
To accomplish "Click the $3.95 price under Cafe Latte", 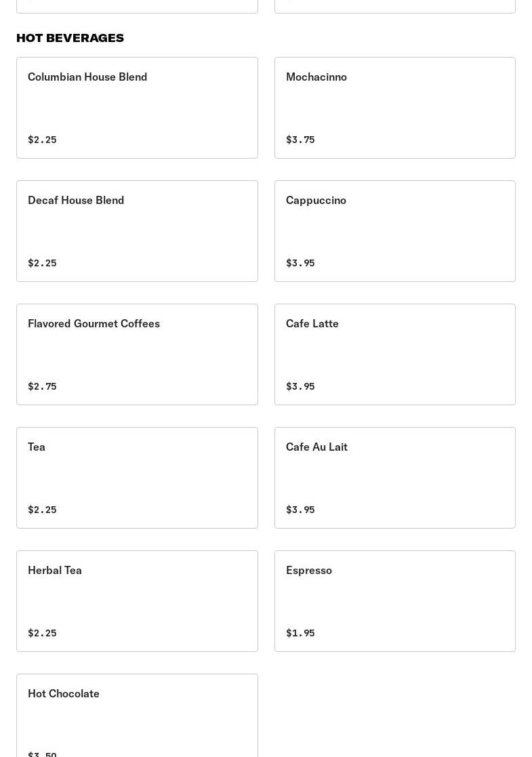I will [x=300, y=386].
